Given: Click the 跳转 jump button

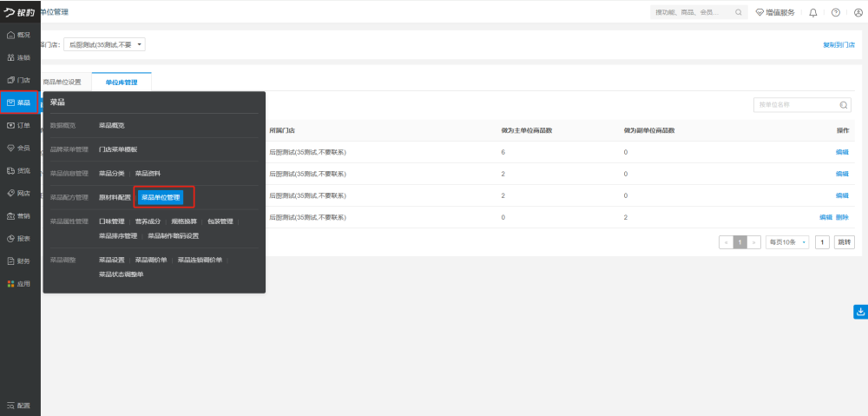Looking at the screenshot, I should point(845,242).
